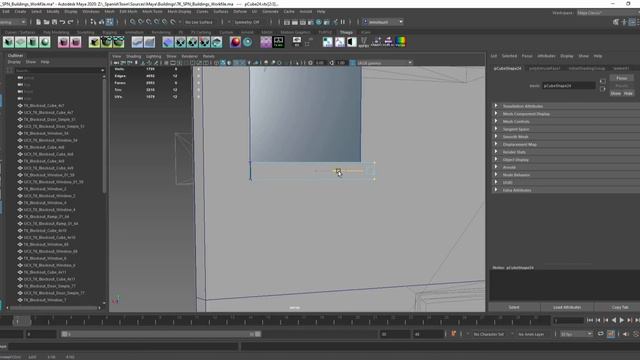Viewport: 640px width, 360px height.
Task: Click the pause render toolbar icon
Action: pos(343,22)
